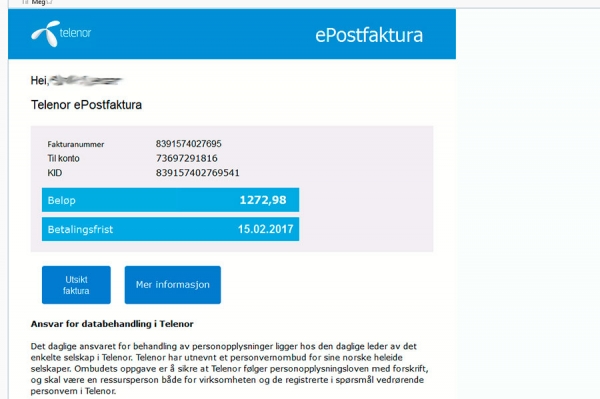
Task: Click the 1272,98 amount value
Action: pos(263,200)
